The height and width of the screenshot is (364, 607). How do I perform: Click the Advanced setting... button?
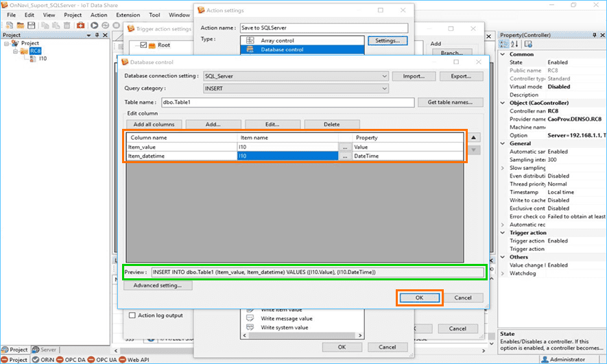[x=158, y=285]
